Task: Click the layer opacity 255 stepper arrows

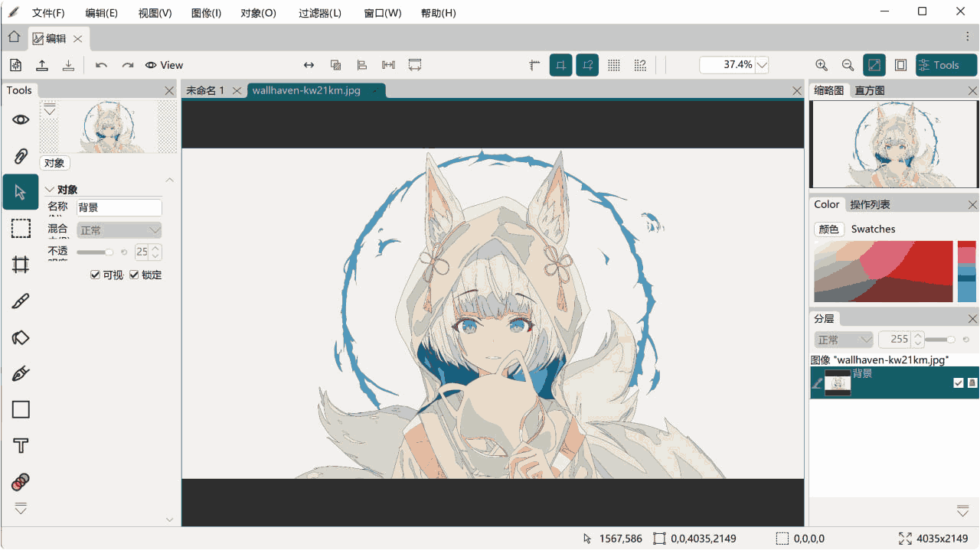Action: point(917,340)
